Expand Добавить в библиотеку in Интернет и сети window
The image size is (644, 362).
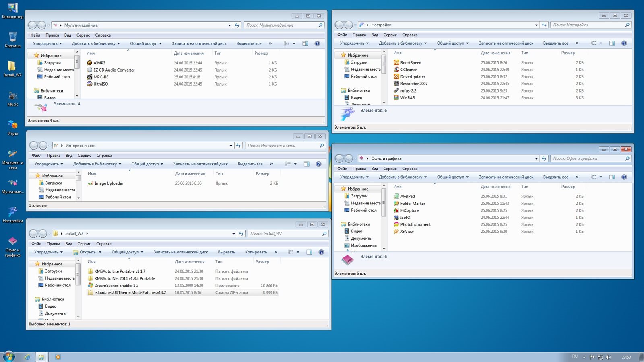pos(97,164)
